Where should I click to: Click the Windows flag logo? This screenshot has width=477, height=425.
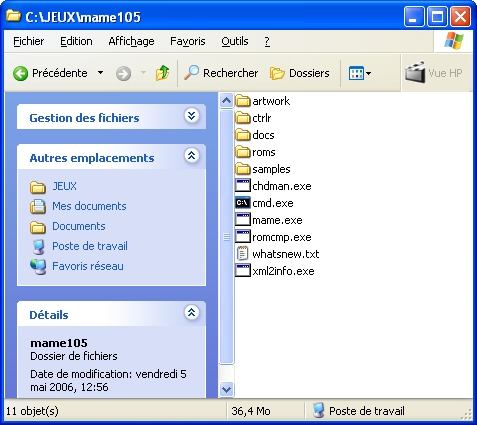454,41
